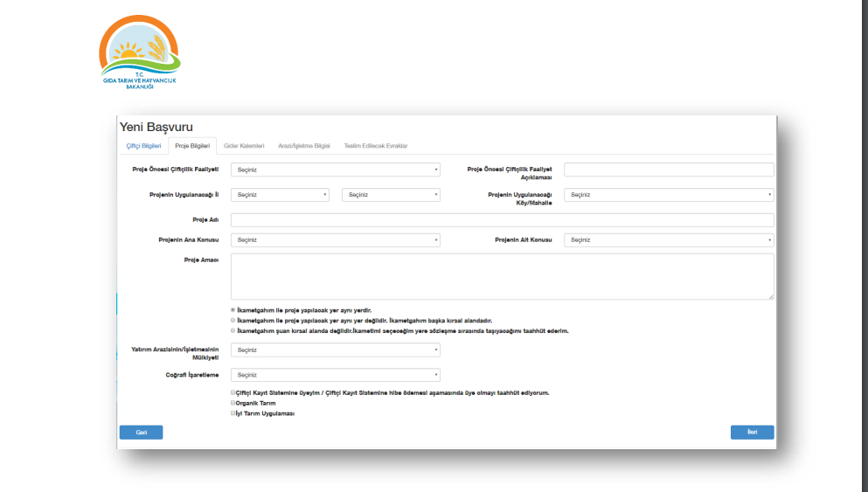868x492 pixels.
Task: Open Proje Öncesi Çiftçilik Faaliyeti dropdown
Action: click(335, 170)
